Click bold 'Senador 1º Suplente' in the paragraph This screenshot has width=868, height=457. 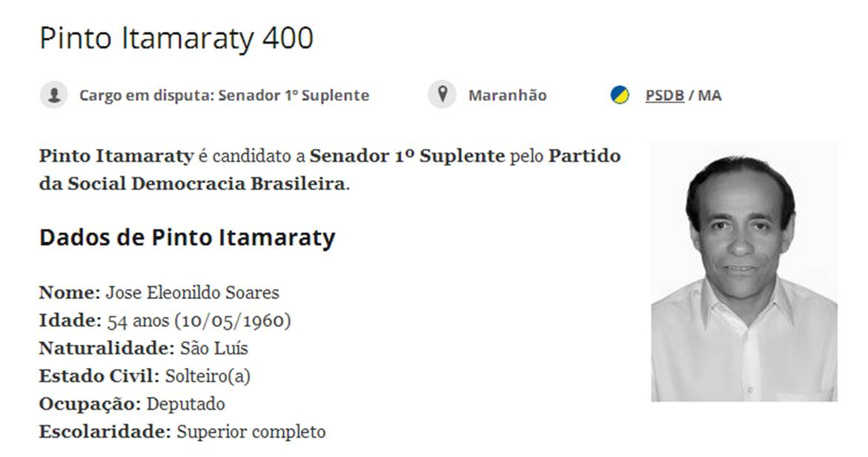(407, 157)
